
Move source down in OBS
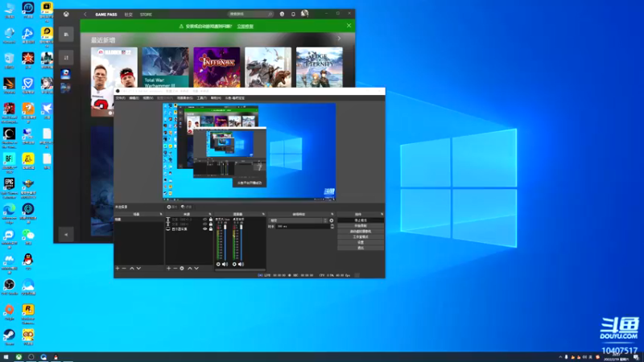coord(196,269)
